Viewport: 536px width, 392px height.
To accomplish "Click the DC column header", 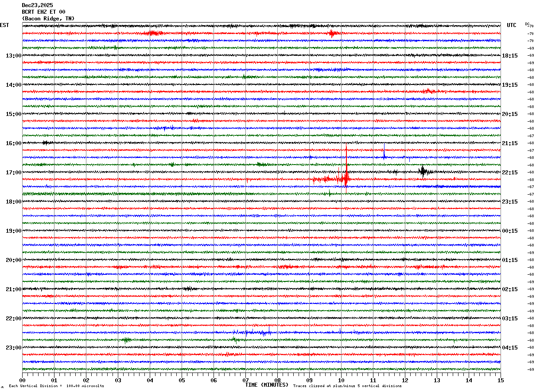I will [x=527, y=24].
